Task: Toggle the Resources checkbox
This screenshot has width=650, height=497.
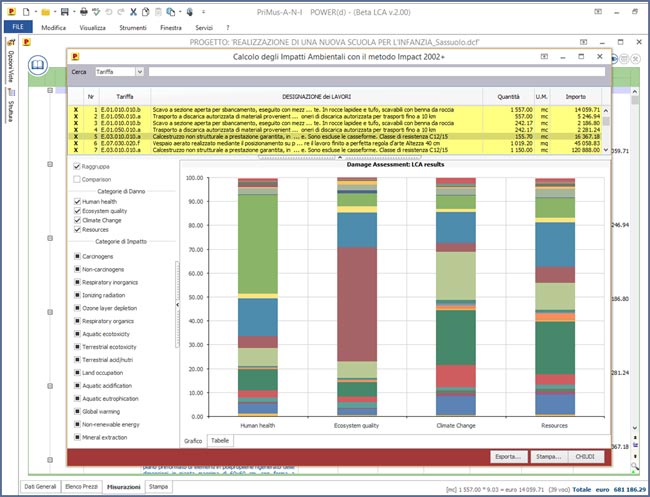Action: click(77, 229)
